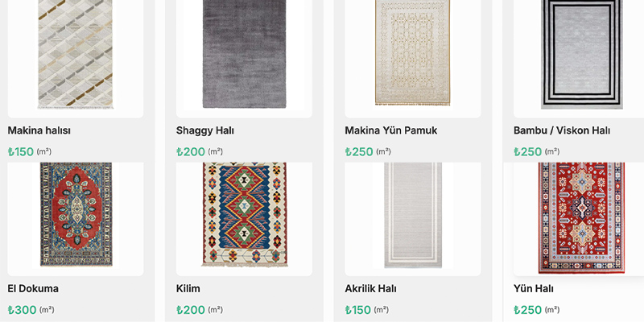Open the Yün Halı product name

(x=533, y=289)
